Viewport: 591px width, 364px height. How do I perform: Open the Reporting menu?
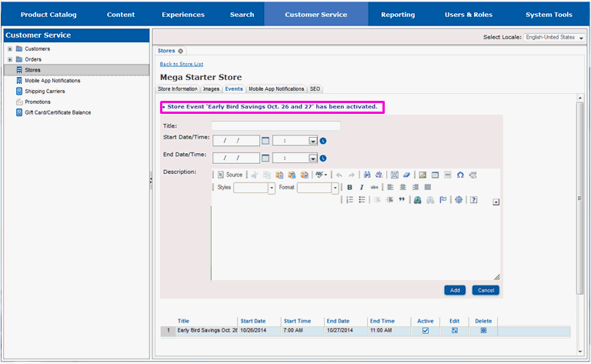(x=398, y=15)
